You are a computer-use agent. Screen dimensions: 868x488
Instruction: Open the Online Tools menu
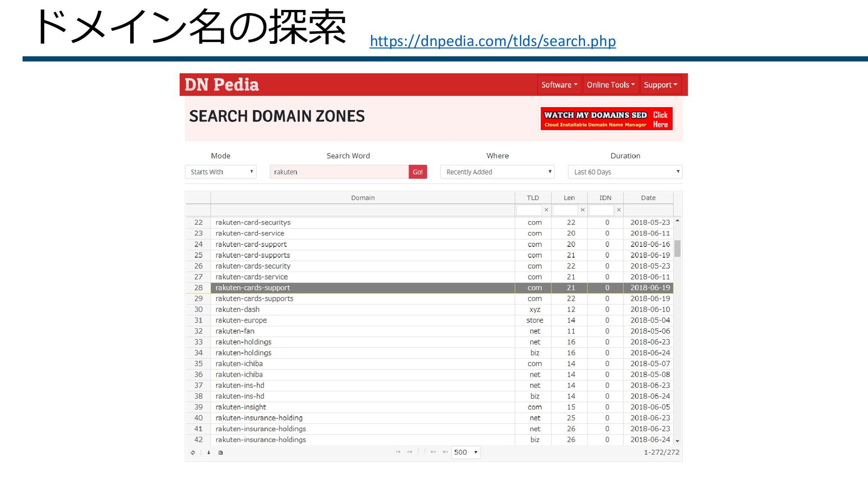[610, 85]
